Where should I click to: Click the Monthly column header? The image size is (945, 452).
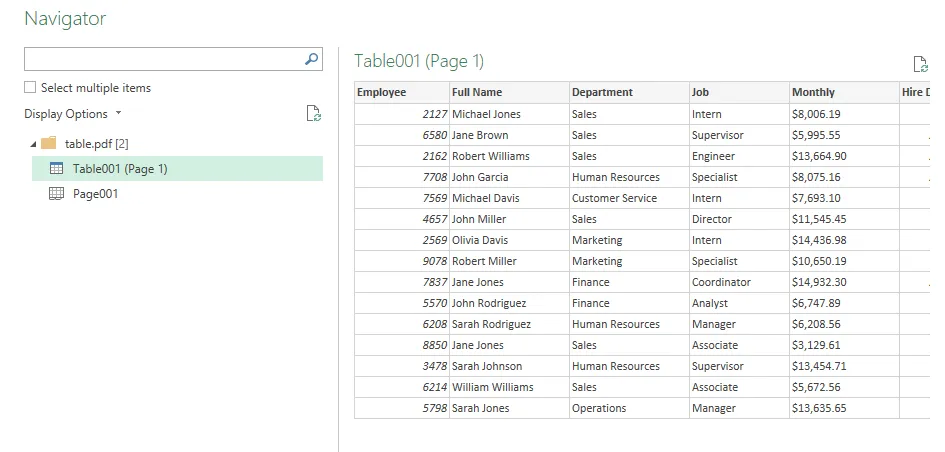pyautogui.click(x=844, y=92)
